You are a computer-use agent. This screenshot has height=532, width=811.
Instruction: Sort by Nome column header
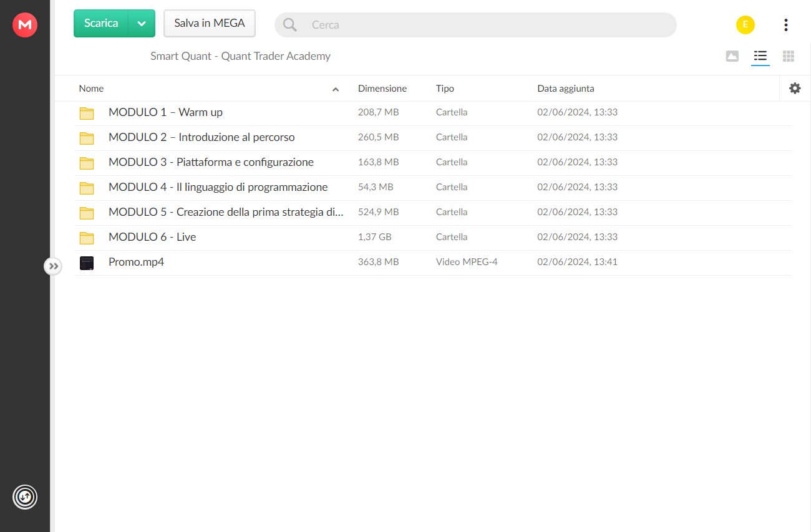91,89
